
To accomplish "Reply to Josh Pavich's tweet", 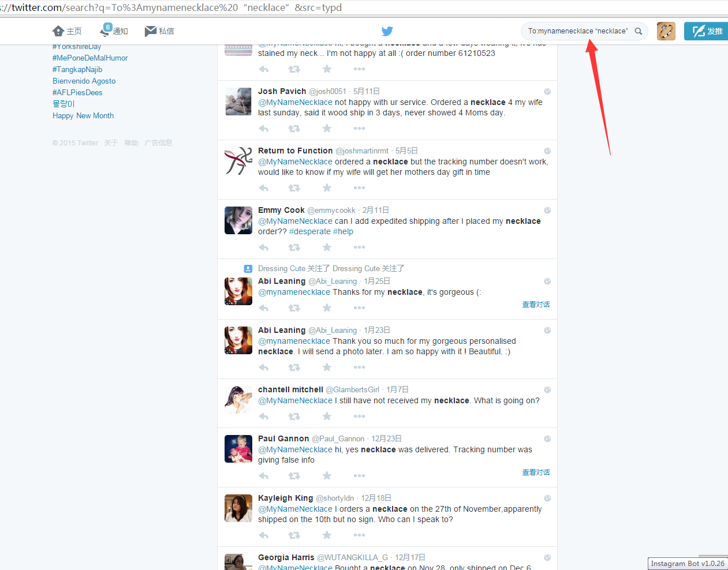I will click(x=264, y=129).
